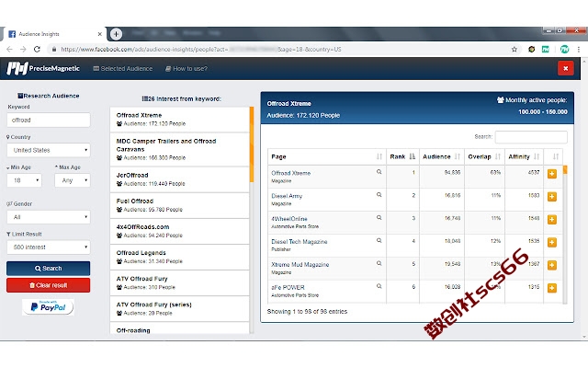This screenshot has height=368, width=588.
Task: Click the blue Search button
Action: [49, 269]
